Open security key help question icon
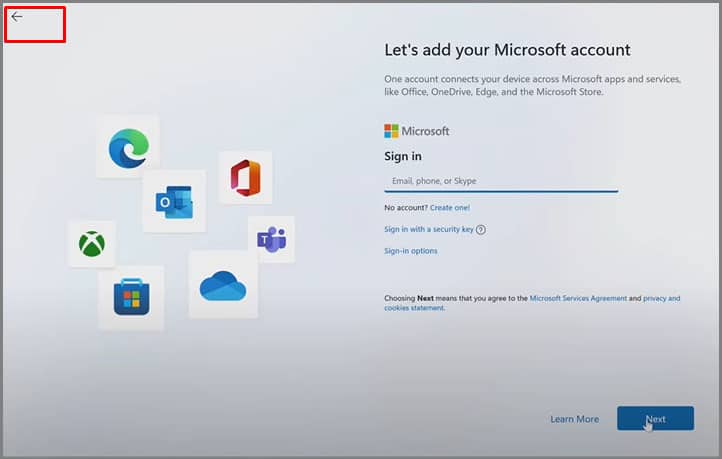The image size is (722, 459). tap(481, 229)
